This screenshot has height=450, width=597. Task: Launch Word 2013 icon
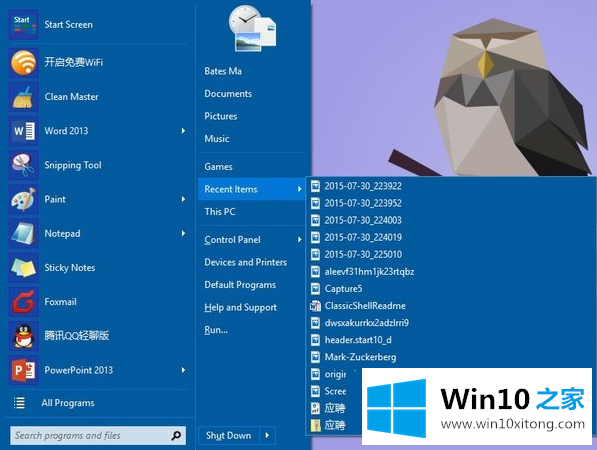point(24,131)
